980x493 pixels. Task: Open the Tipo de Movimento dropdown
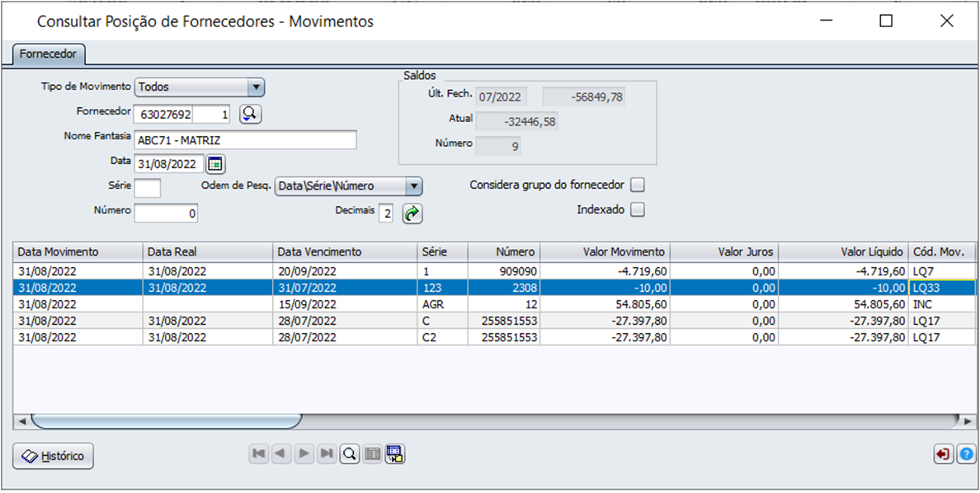pyautogui.click(x=200, y=87)
